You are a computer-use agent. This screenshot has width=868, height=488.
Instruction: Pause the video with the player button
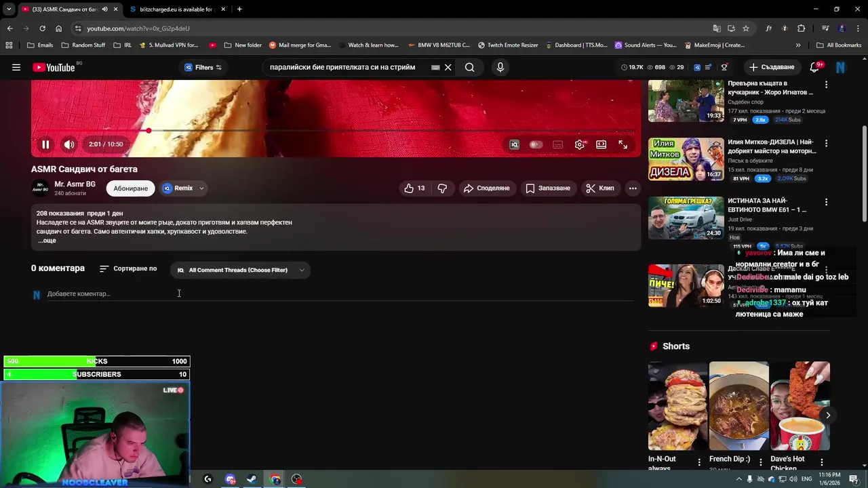tap(45, 144)
